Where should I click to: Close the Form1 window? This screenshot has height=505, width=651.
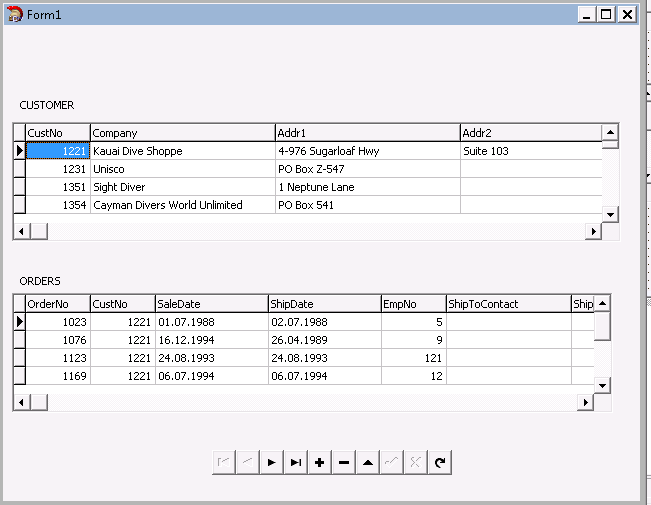pos(627,15)
